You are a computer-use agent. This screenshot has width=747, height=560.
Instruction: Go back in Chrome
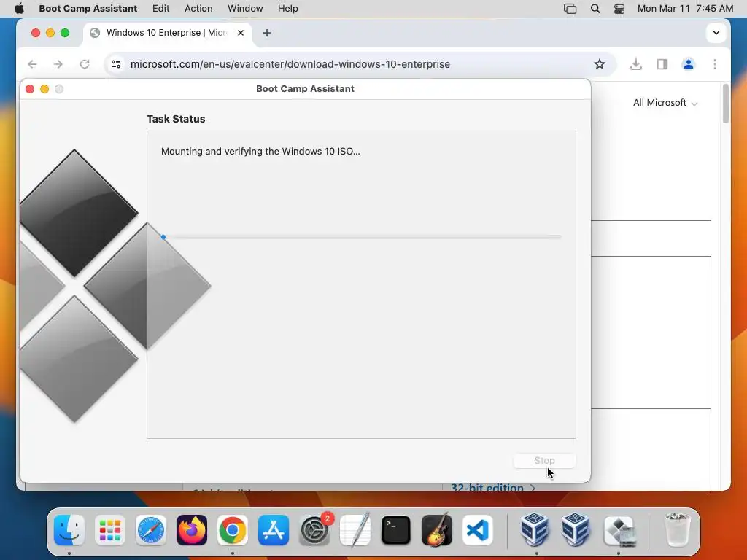[32, 64]
